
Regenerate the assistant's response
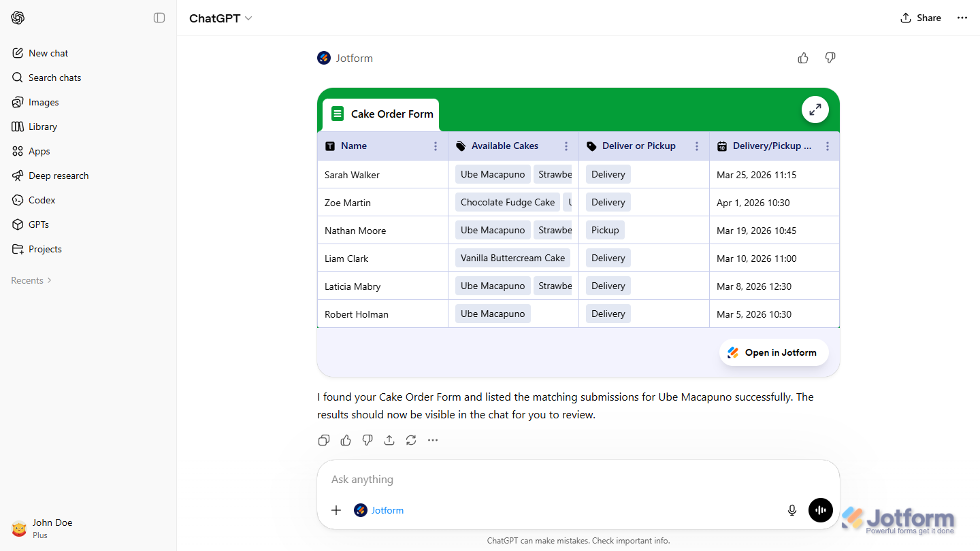411,440
